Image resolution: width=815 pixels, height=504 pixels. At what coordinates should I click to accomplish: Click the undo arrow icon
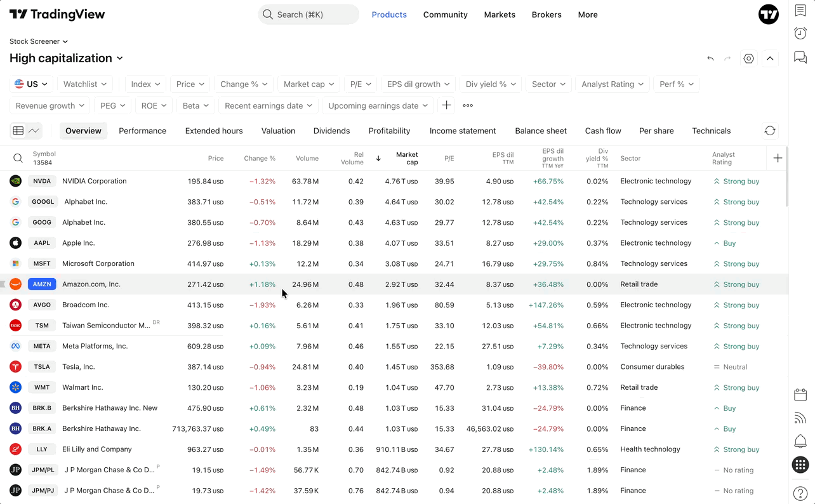pos(710,58)
